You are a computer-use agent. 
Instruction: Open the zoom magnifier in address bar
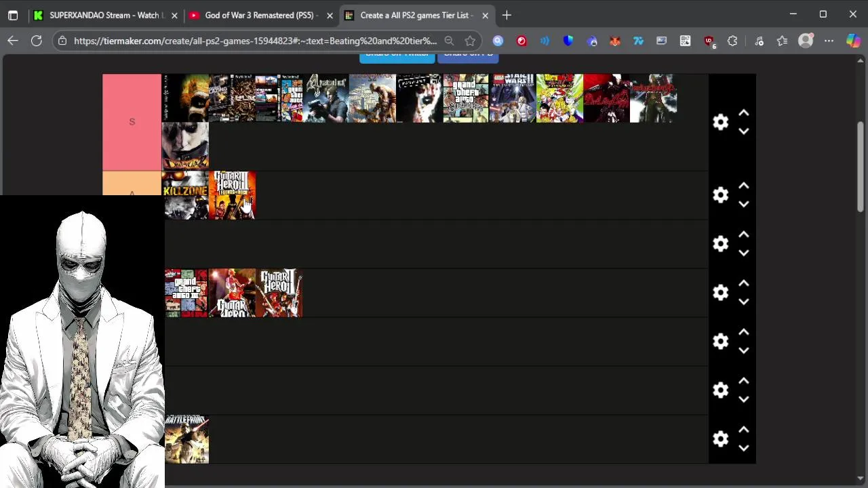pos(449,41)
